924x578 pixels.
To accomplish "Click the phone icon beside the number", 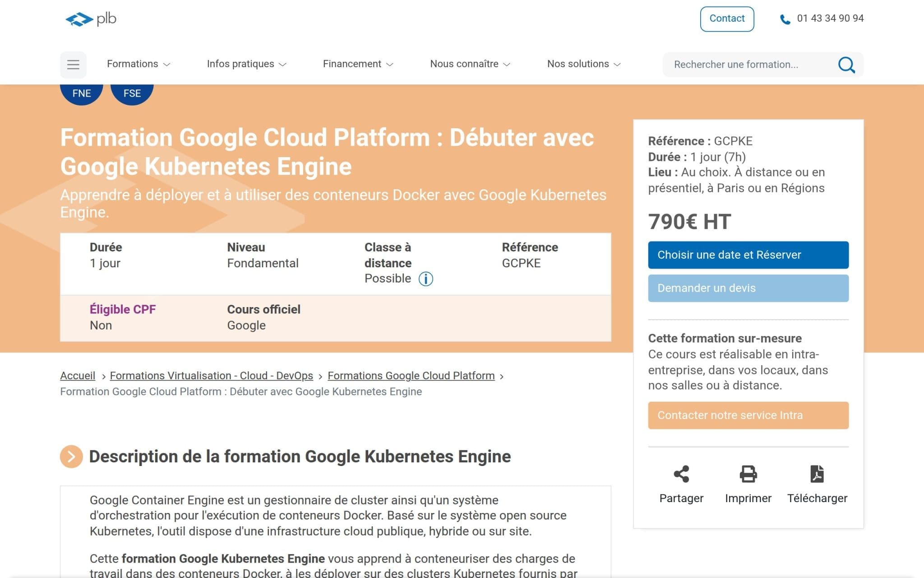I will [x=785, y=19].
